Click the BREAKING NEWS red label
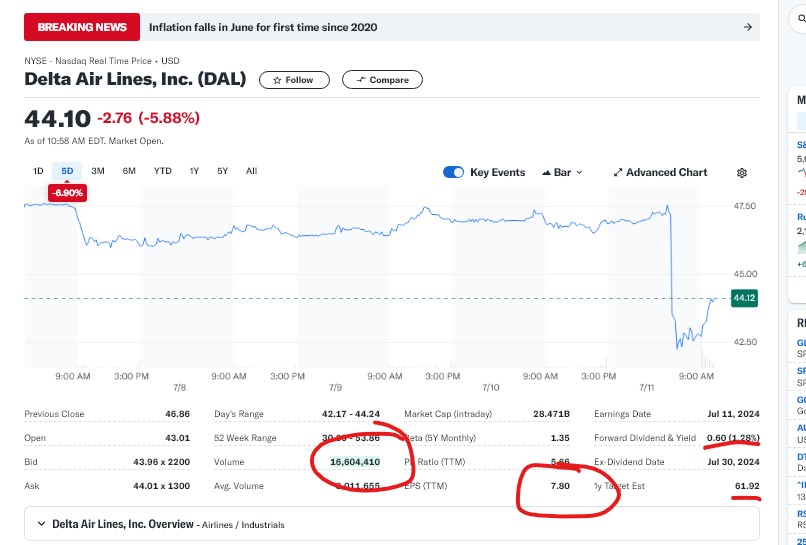Screen dimensions: 806x545 coord(82,27)
